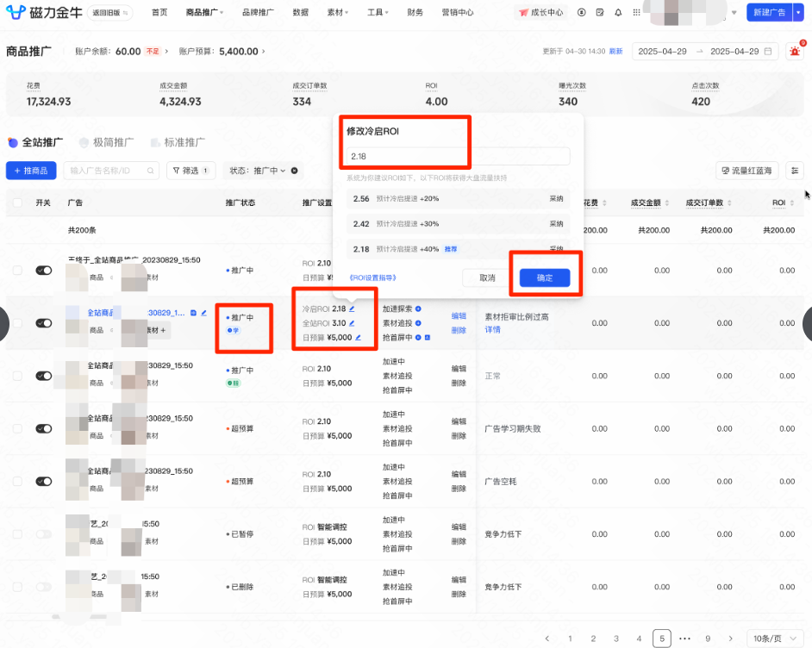The height and width of the screenshot is (648, 812).
Task: Toggle first ad switch with _20230829_15:50
Action: [44, 271]
